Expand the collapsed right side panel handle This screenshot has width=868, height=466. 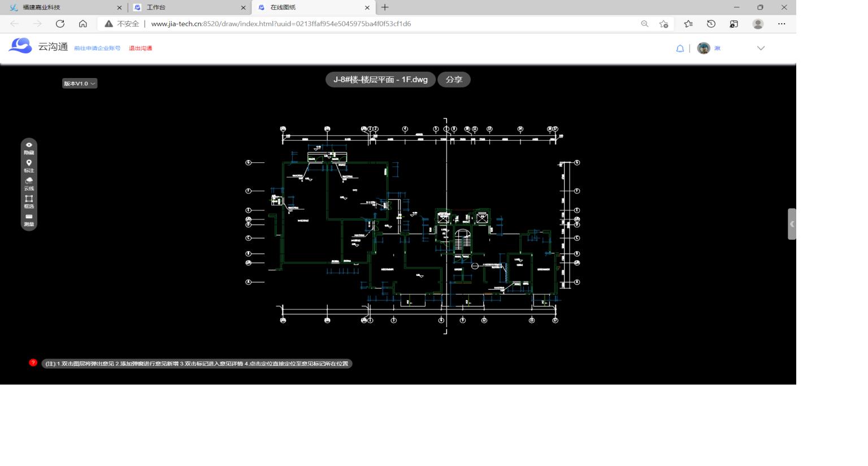pos(792,224)
